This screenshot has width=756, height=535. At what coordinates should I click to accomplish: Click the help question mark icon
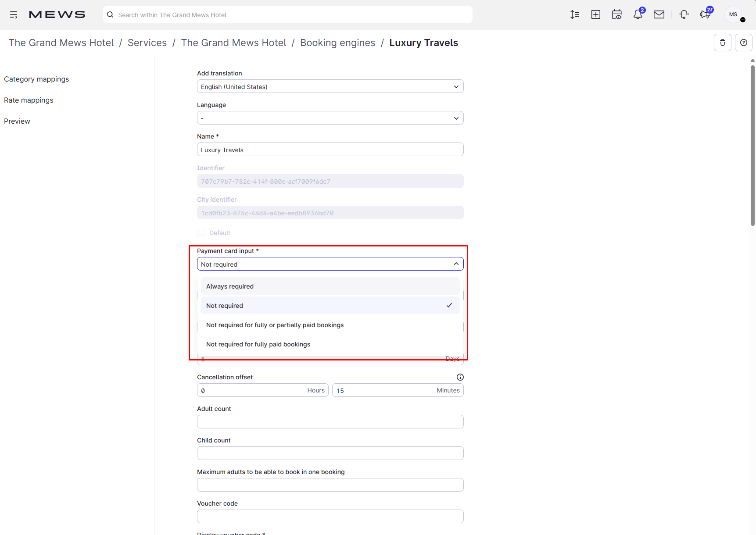[x=744, y=43]
